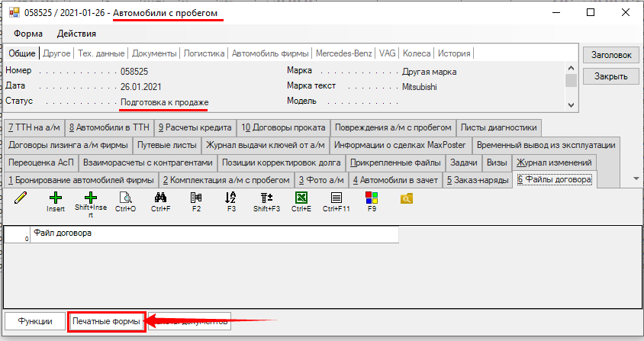Expand the tab rows overflow arrow
644x341 pixels.
coord(637,178)
